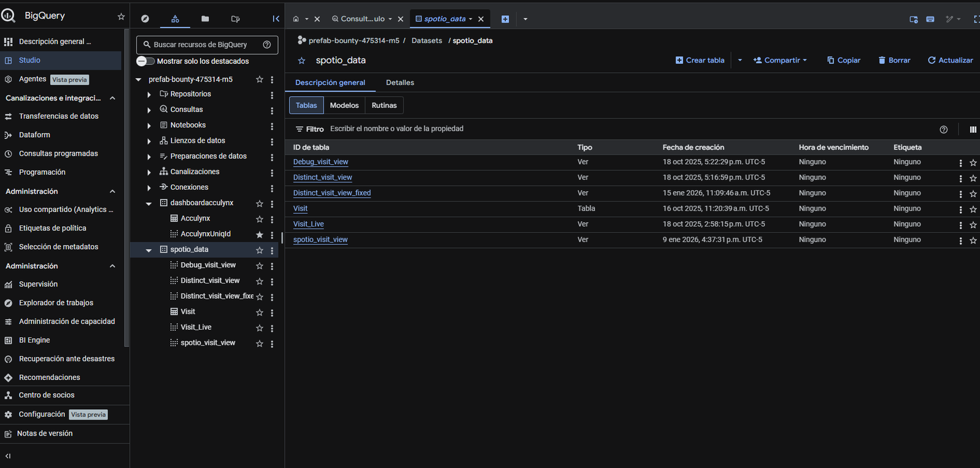Screen dimensions: 980x468
Task: Close the Consult...ulo query tab
Action: pos(401,19)
